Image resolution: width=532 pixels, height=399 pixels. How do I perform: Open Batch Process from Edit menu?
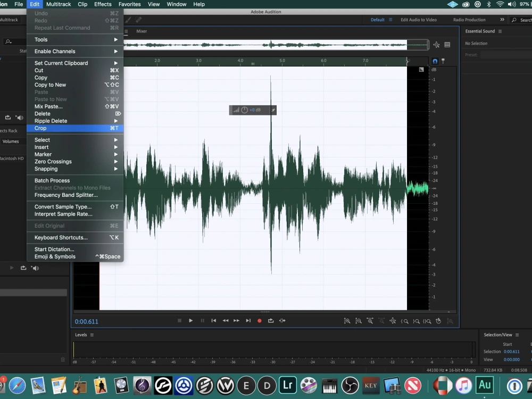pyautogui.click(x=75, y=180)
